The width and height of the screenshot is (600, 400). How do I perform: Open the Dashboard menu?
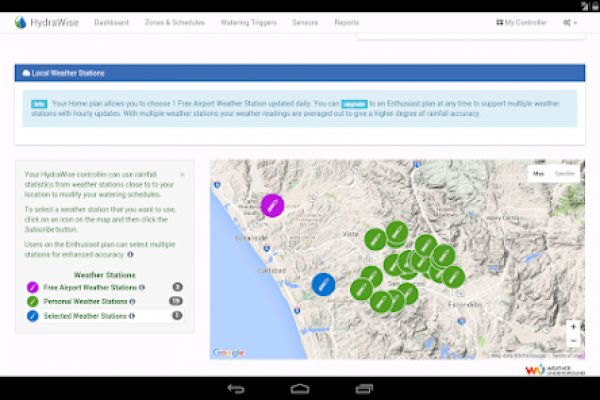[111, 22]
